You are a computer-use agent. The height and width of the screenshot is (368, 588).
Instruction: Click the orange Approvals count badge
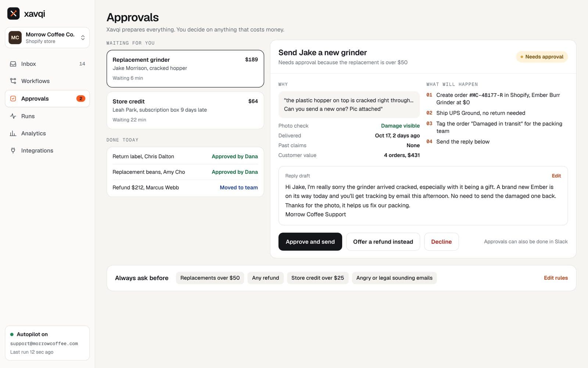(x=81, y=99)
